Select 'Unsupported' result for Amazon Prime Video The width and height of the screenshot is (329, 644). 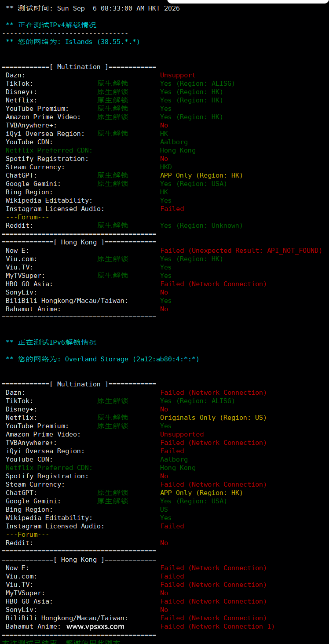click(x=182, y=434)
